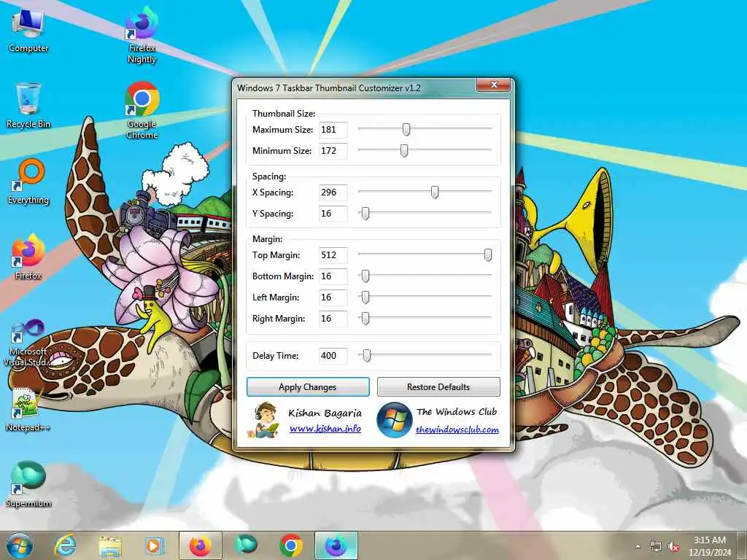Viewport: 747px width, 560px height.
Task: Show hidden system tray icons arrow
Action: click(638, 546)
